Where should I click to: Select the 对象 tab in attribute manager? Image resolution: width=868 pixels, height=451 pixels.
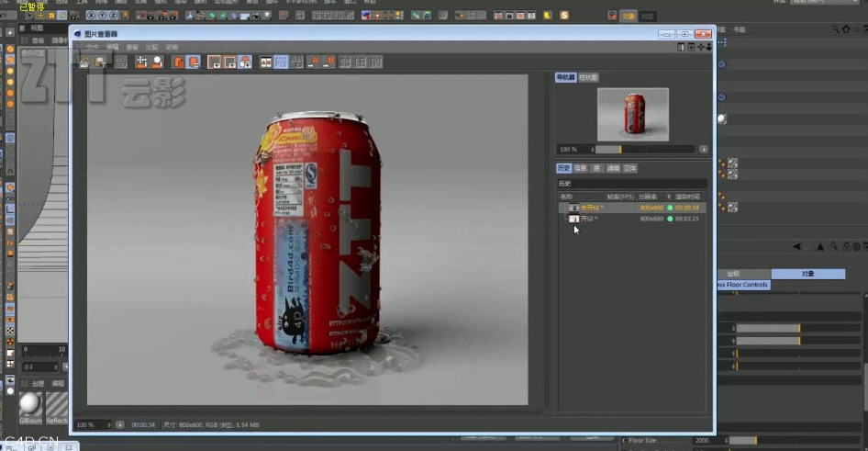808,274
